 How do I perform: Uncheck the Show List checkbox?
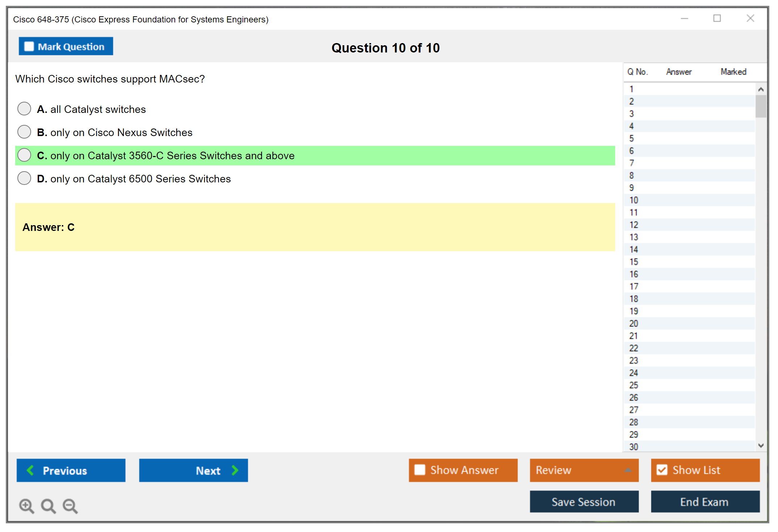click(x=662, y=470)
